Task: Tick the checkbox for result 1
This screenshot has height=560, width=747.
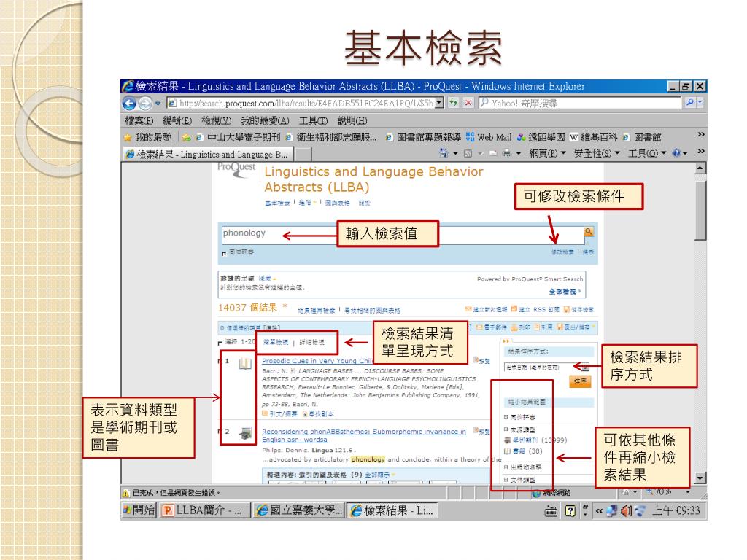Action: [220, 362]
